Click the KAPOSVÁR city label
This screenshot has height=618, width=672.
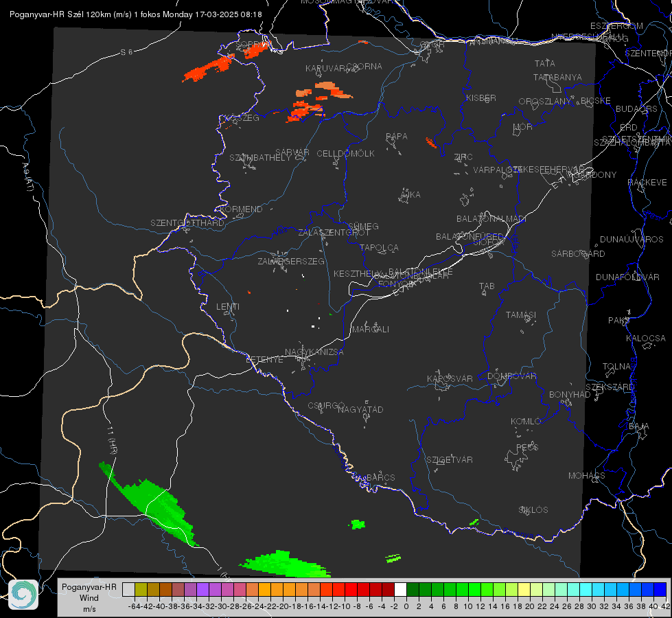coord(450,378)
